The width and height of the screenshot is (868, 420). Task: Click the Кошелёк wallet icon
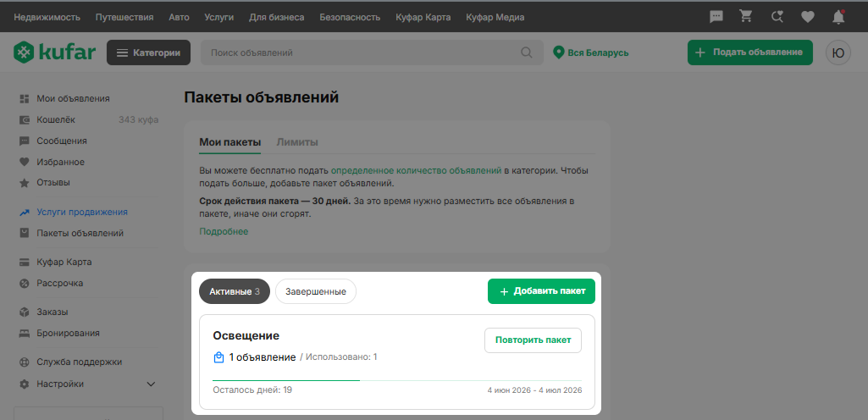[x=24, y=119]
